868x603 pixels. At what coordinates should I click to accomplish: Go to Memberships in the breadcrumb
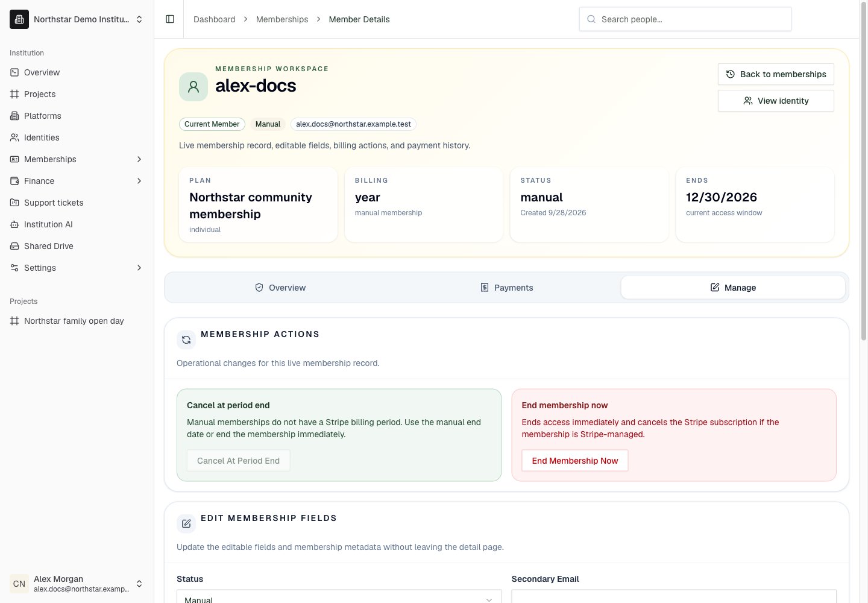tap(282, 19)
